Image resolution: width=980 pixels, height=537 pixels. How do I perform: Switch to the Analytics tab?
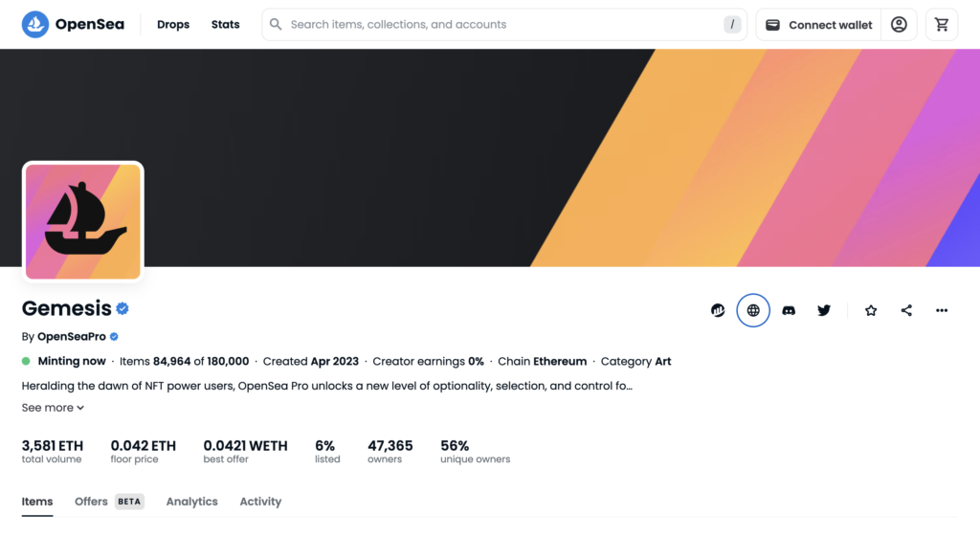[191, 502]
